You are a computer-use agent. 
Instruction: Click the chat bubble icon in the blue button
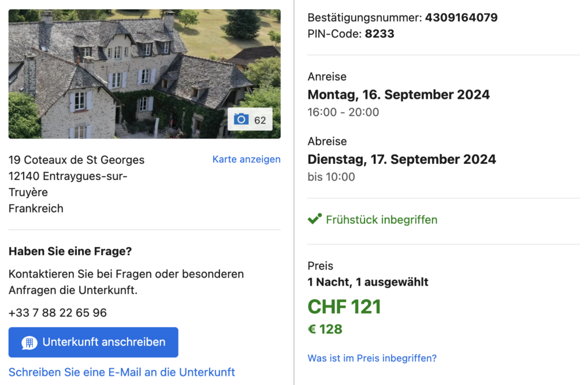29,342
